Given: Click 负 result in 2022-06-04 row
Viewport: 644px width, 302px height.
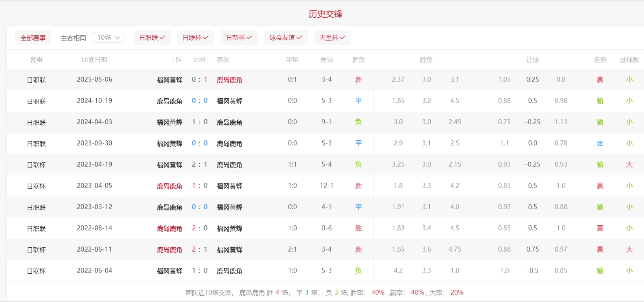Looking at the screenshot, I should tap(358, 271).
